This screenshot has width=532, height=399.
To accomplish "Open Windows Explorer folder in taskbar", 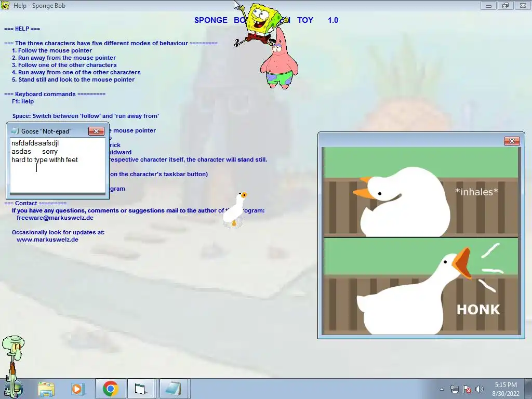I will [46, 389].
